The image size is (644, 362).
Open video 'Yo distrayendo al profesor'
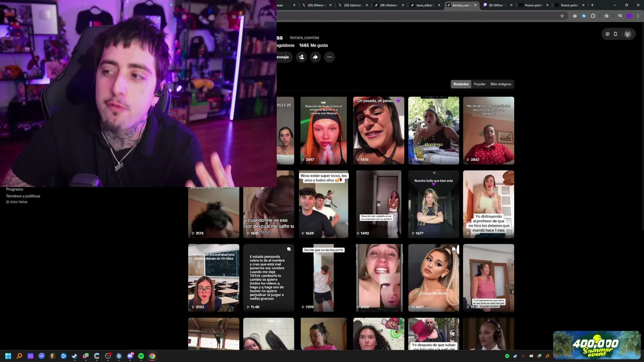click(x=489, y=204)
